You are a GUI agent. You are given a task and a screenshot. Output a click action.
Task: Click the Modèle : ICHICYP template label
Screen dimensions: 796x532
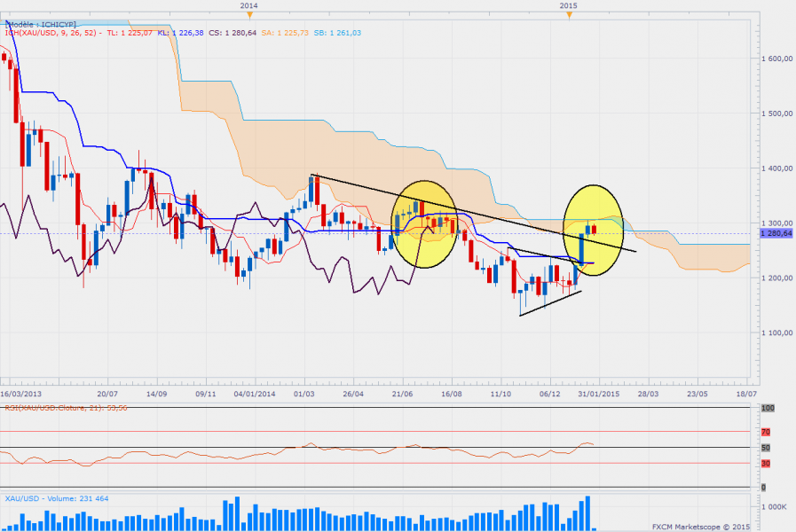click(x=41, y=24)
